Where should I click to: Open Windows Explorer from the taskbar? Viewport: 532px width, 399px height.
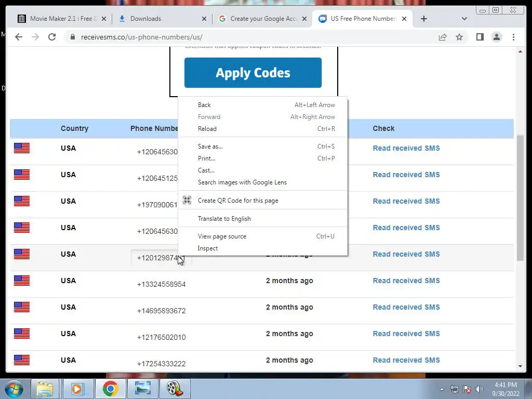[45, 389]
